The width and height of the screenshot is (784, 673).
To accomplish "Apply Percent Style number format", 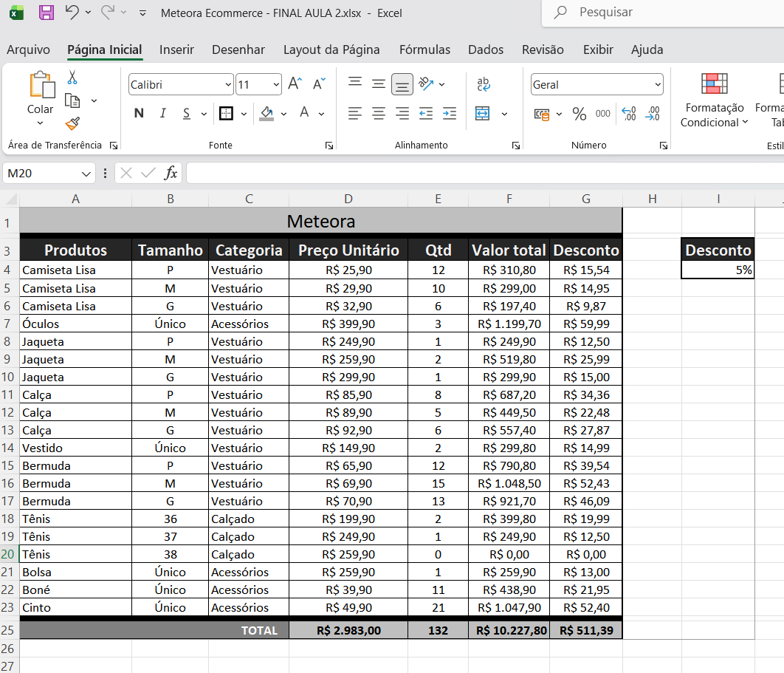I will click(x=580, y=114).
